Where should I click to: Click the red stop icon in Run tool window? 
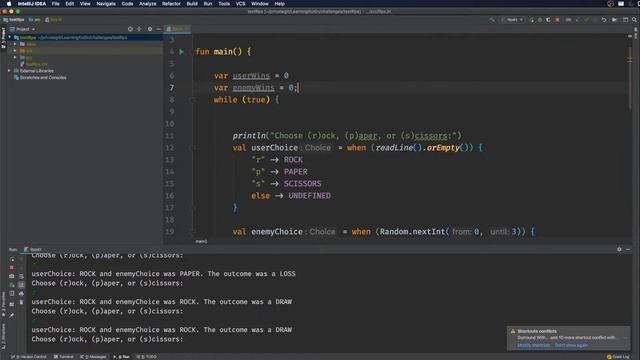coord(12,267)
